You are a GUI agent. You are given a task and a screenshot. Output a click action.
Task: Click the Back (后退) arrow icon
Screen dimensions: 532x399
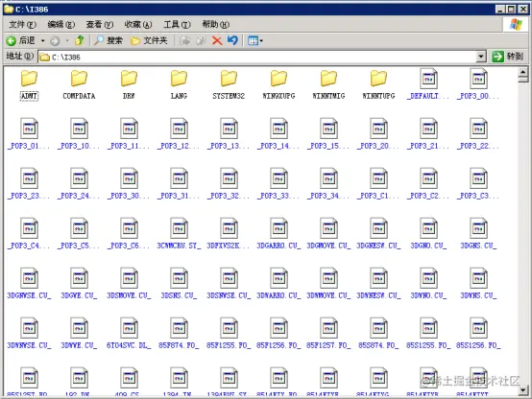(11, 41)
